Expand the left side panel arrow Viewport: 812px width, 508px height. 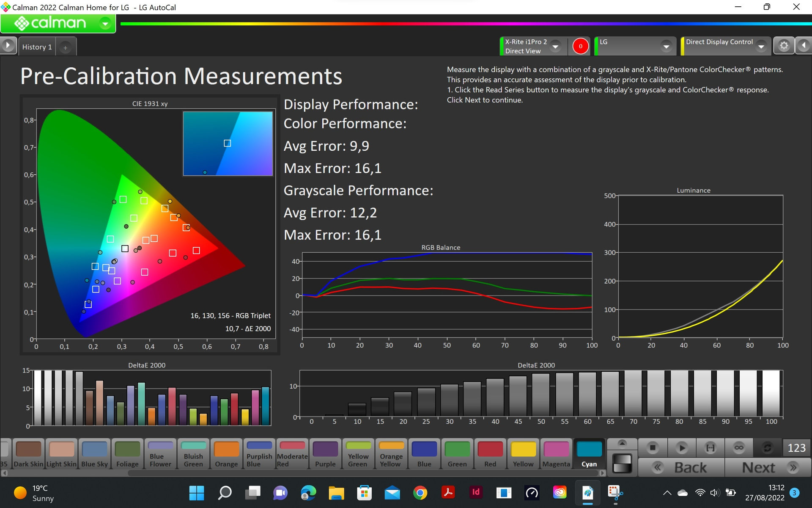[x=8, y=45]
